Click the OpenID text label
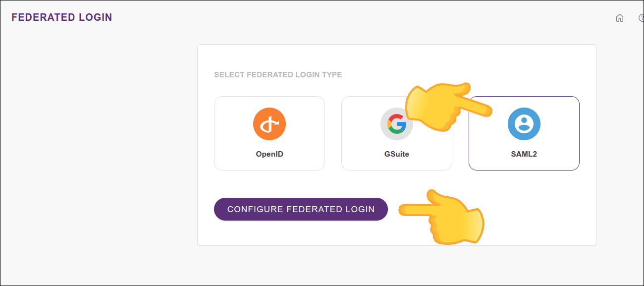This screenshot has height=286, width=644. (269, 154)
